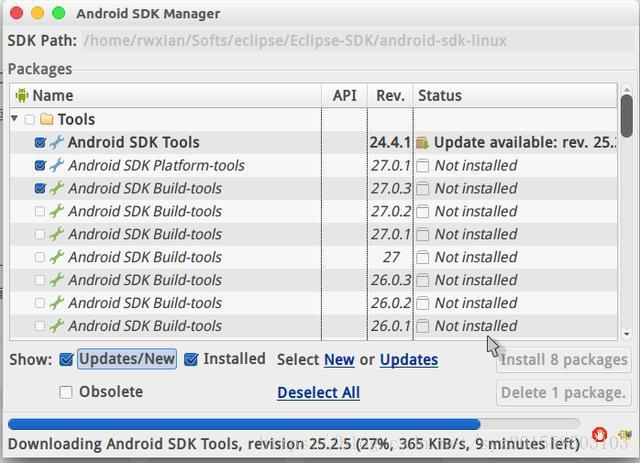Click the Tools folder icon

pyautogui.click(x=47, y=119)
